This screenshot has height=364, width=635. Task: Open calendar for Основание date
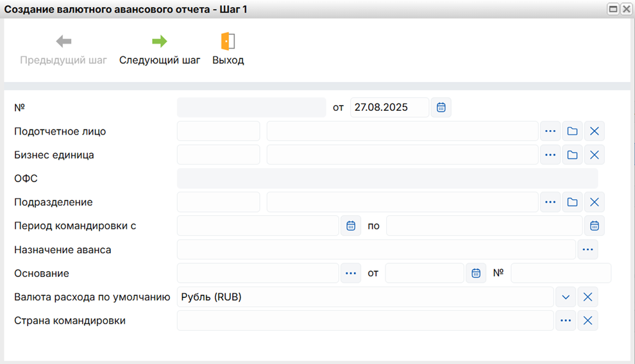pos(476,274)
